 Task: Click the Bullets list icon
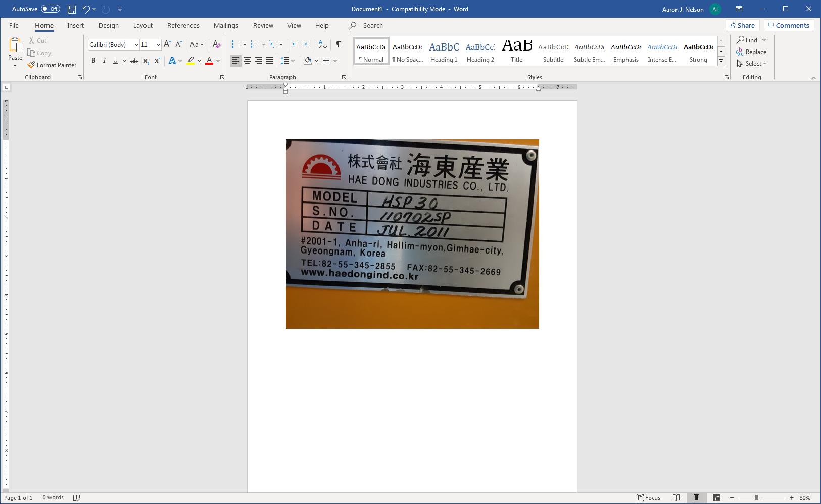click(235, 45)
